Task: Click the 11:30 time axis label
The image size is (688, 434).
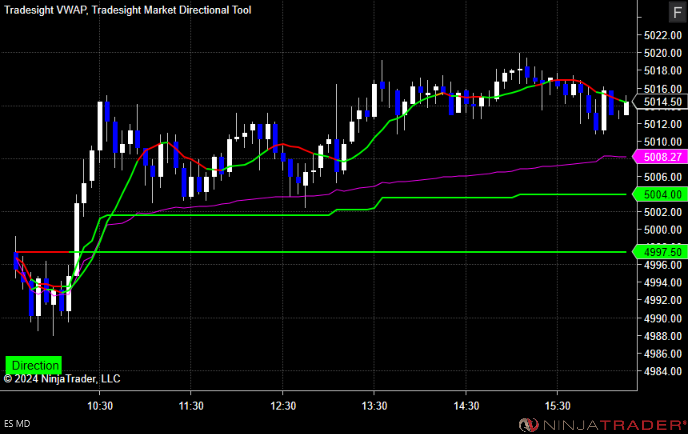Action: pyautogui.click(x=191, y=406)
